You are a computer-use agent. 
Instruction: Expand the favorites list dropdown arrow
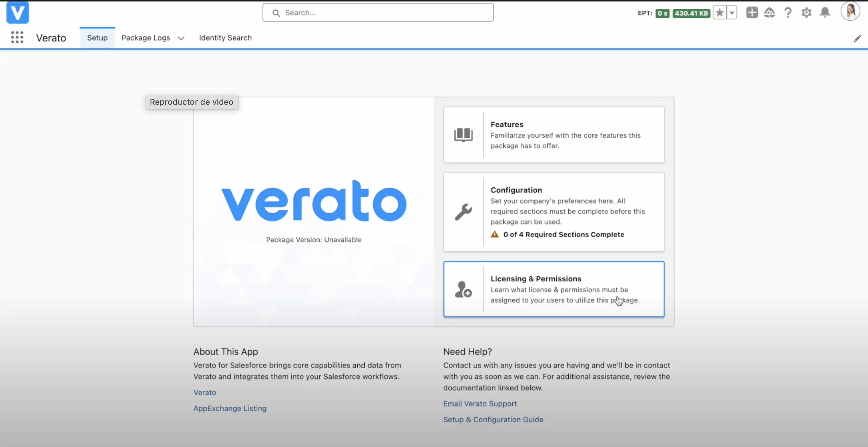click(732, 13)
